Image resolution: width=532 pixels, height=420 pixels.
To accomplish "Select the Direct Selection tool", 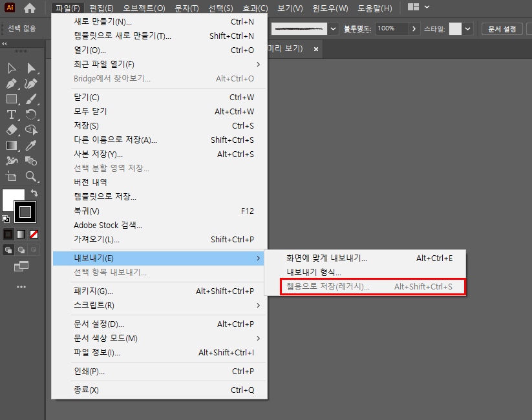I will point(31,68).
